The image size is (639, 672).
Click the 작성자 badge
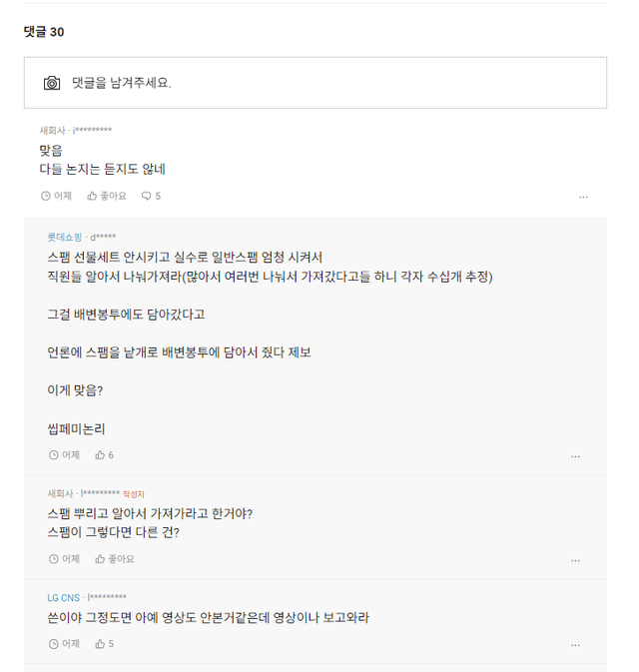(x=135, y=493)
